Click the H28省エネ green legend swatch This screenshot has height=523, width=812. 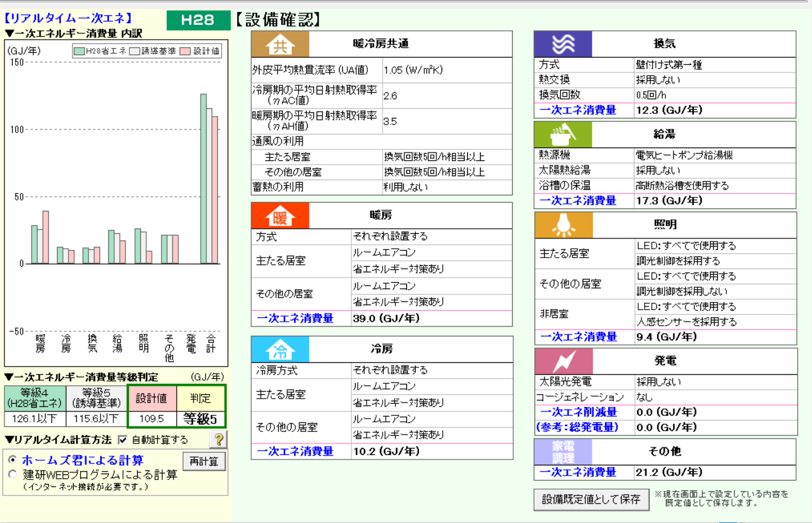pyautogui.click(x=79, y=51)
